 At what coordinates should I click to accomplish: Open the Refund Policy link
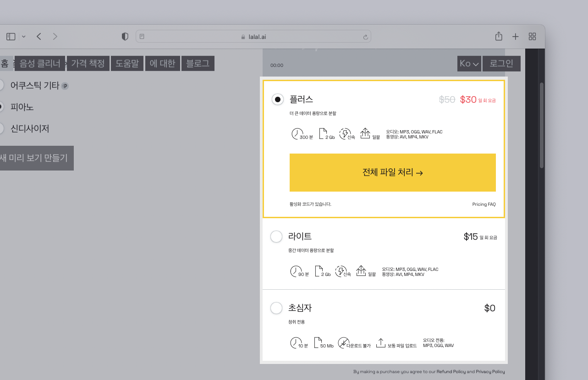pyautogui.click(x=451, y=372)
